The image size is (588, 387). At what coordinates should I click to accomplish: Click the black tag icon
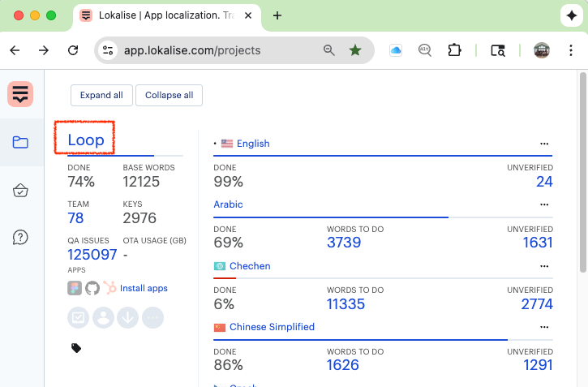coord(76,348)
